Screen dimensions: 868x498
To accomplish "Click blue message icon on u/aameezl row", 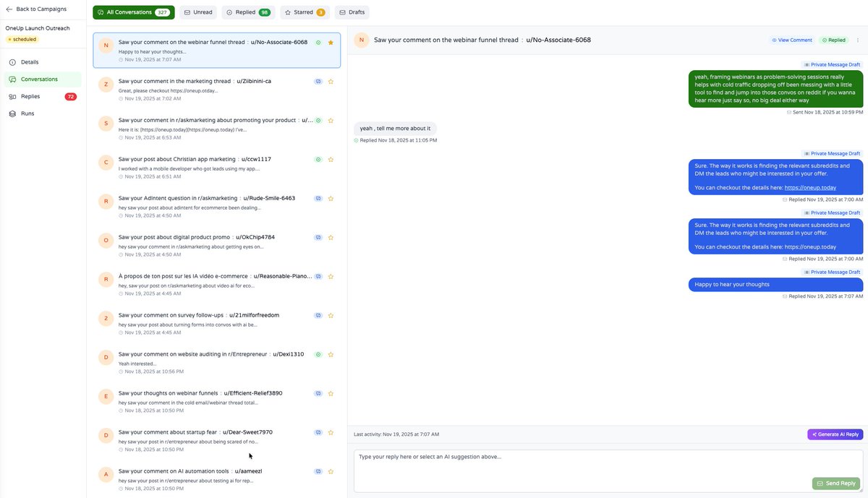I will click(318, 471).
